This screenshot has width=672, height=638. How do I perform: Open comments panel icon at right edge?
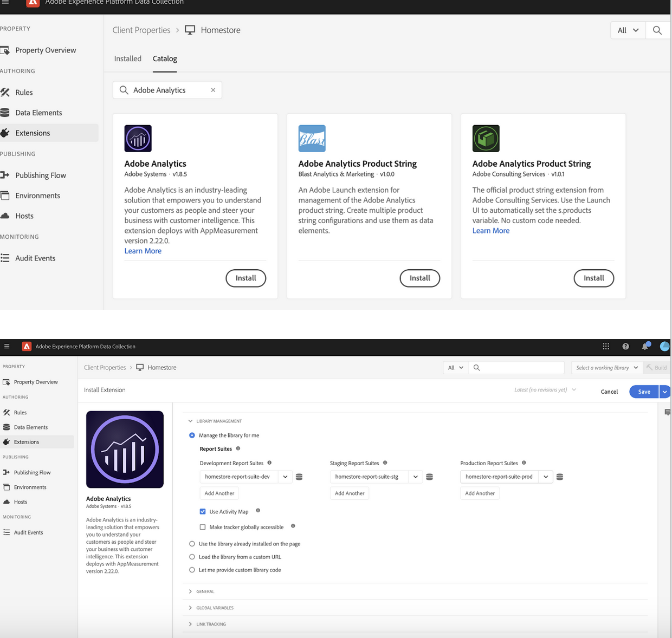[x=667, y=413]
